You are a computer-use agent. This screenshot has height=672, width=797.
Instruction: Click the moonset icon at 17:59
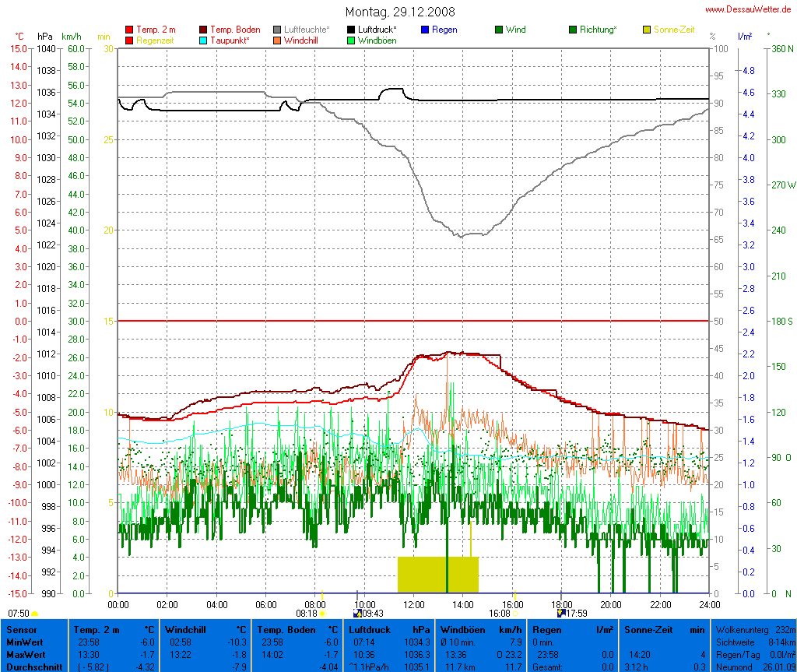tap(561, 613)
